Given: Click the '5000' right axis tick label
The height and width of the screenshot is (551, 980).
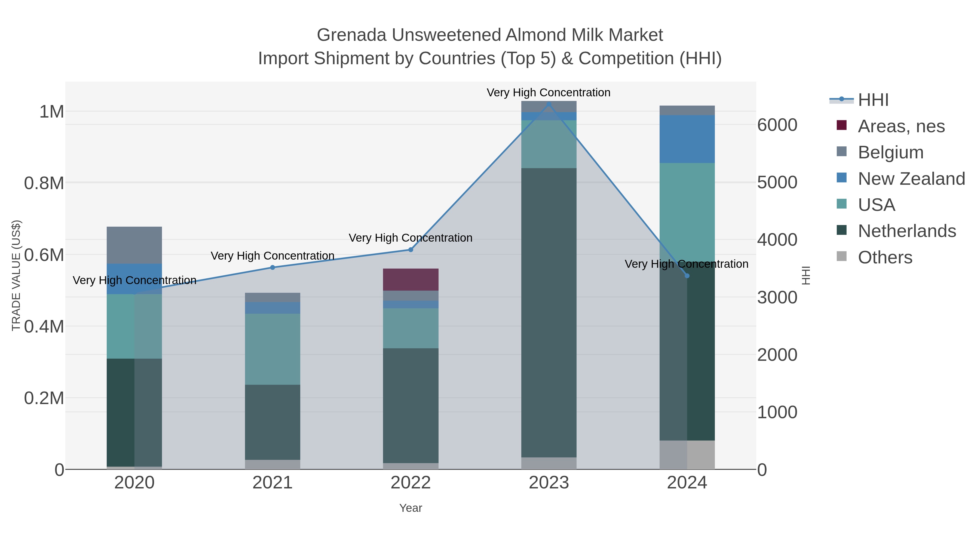Looking at the screenshot, I should pyautogui.click(x=777, y=183).
